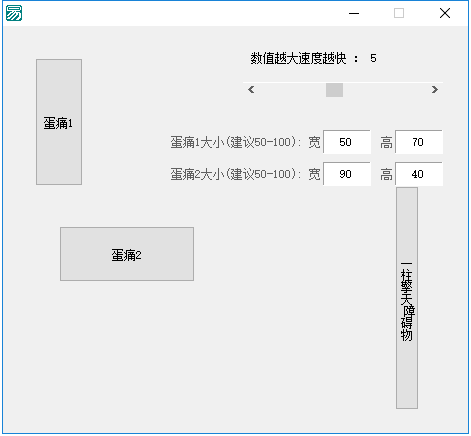Click scrollbar track right of the thumb
471x436 pixels.
point(385,90)
